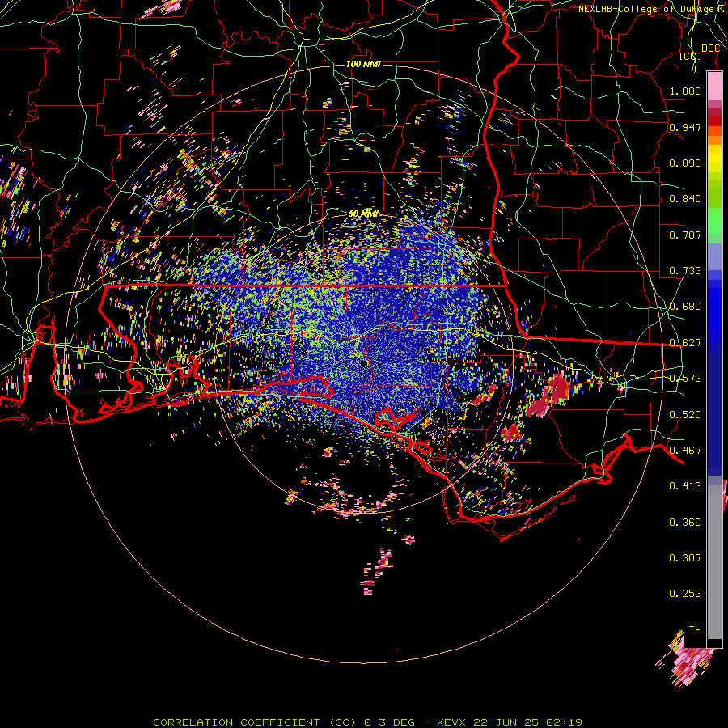This screenshot has width=728, height=728.
Task: Select the 1.000 scale value
Action: (685, 91)
